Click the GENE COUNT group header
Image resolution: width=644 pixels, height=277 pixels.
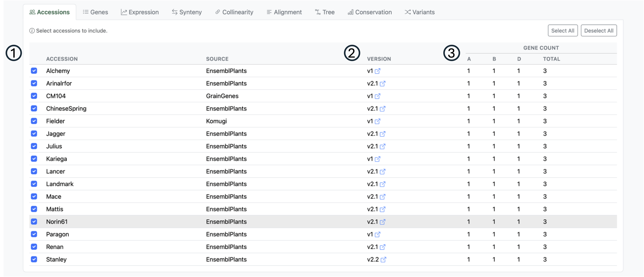point(541,48)
